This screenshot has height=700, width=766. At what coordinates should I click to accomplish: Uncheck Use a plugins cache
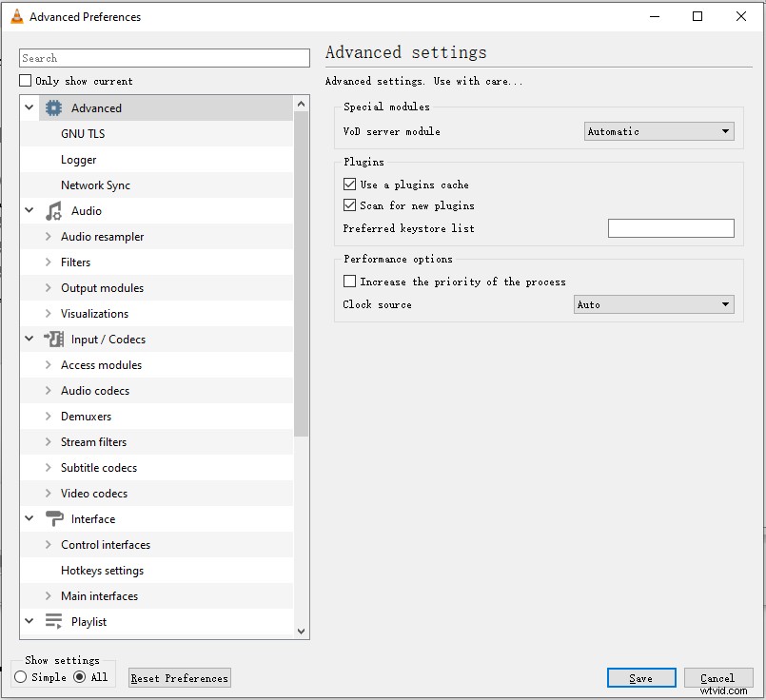349,184
